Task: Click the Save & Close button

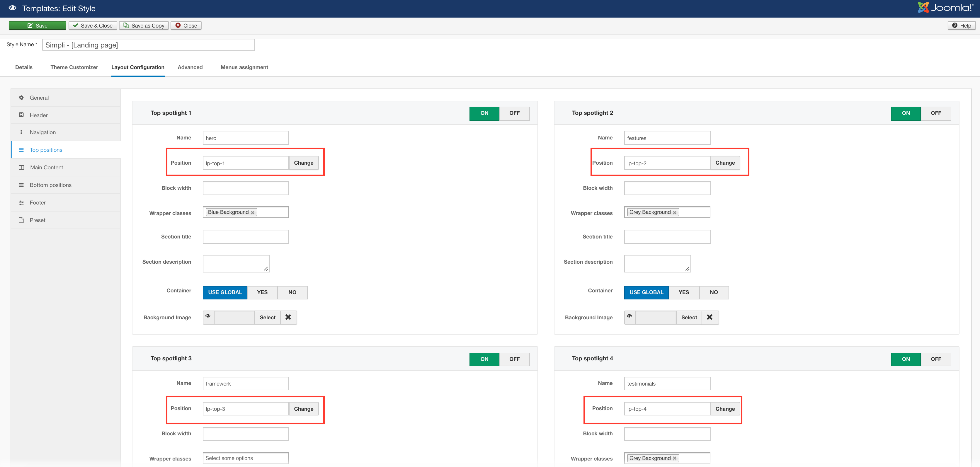Action: (x=93, y=25)
